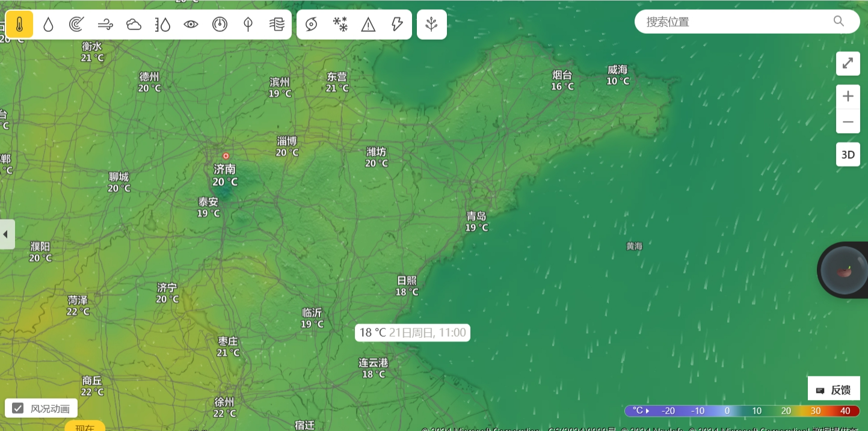Screen dimensions: 868x431
Task: Toggle the 风况动画 wind animation checkbox
Action: tap(19, 409)
